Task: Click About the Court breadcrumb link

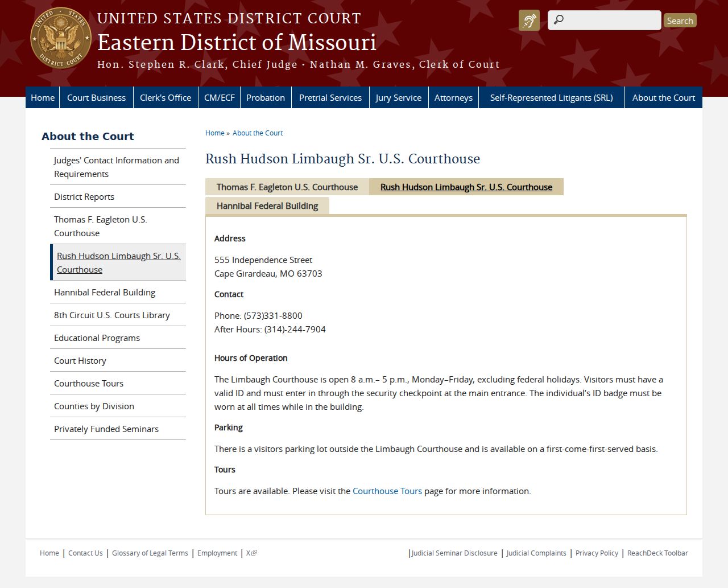Action: [258, 133]
